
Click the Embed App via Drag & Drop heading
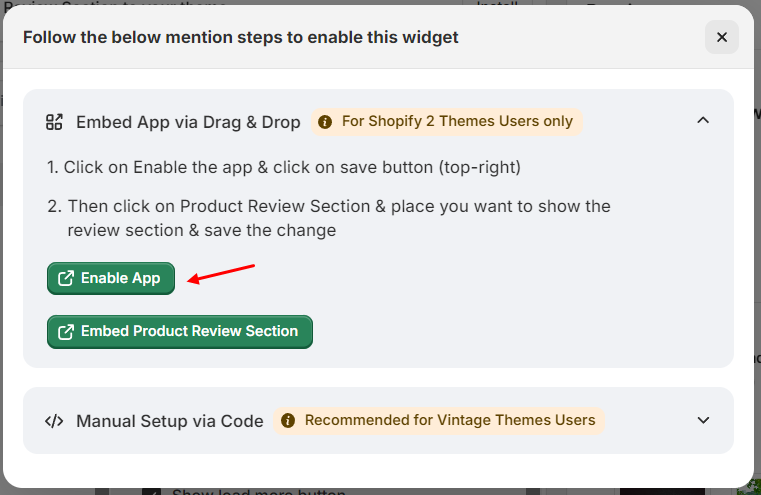[x=188, y=122]
